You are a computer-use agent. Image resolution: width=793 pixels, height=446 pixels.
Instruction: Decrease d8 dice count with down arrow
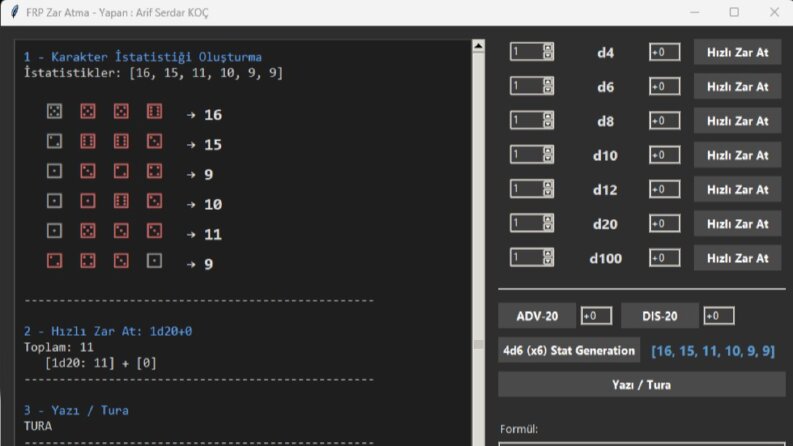tap(548, 124)
